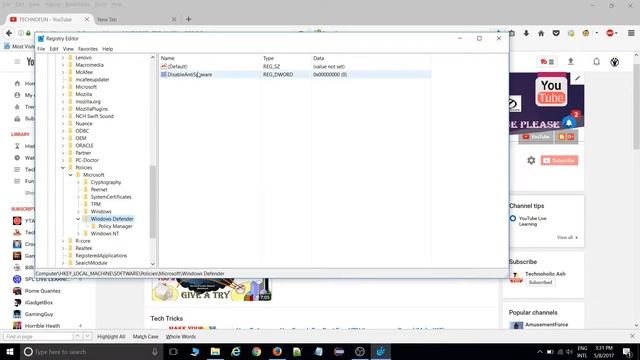Click the tree pane scroll up arrow
This screenshot has width=640, height=360.
(153, 58)
